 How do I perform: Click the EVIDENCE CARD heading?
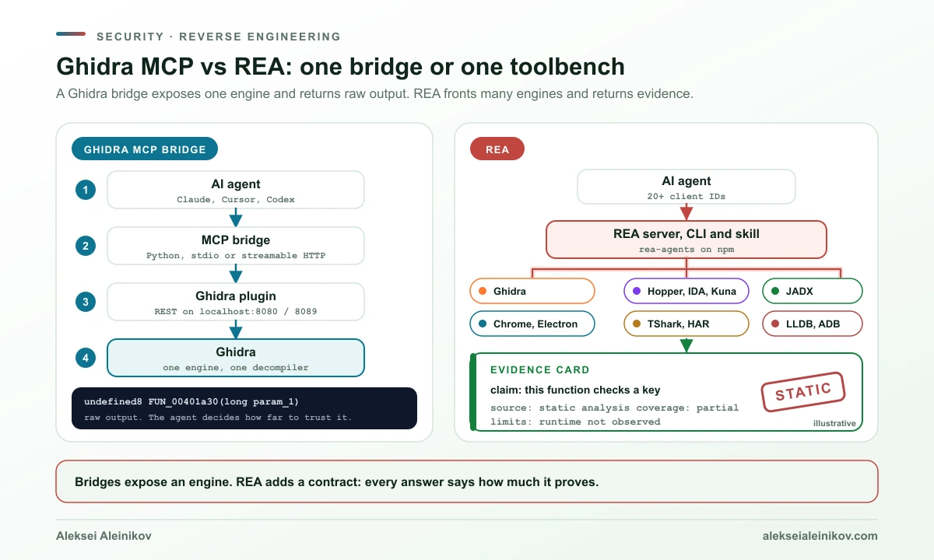pos(540,370)
